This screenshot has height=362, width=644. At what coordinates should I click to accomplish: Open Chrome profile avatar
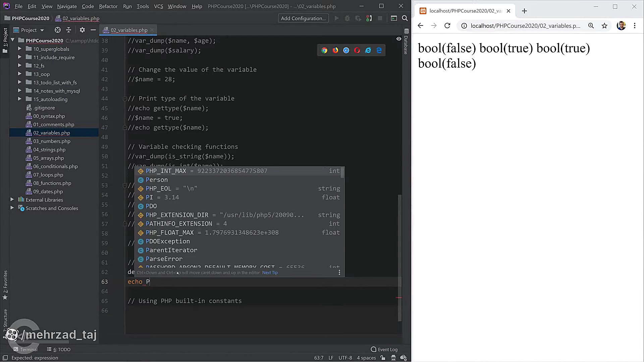click(621, 25)
